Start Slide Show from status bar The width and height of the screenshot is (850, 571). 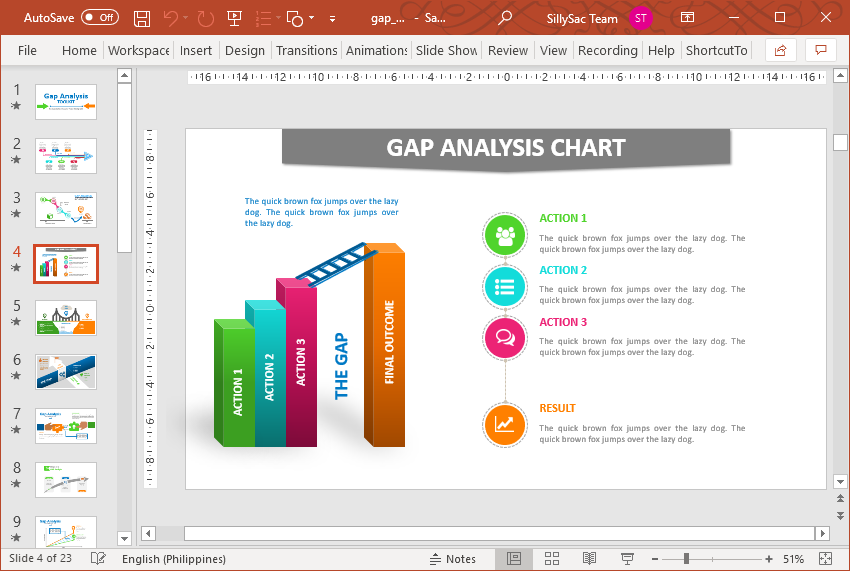pyautogui.click(x=627, y=559)
